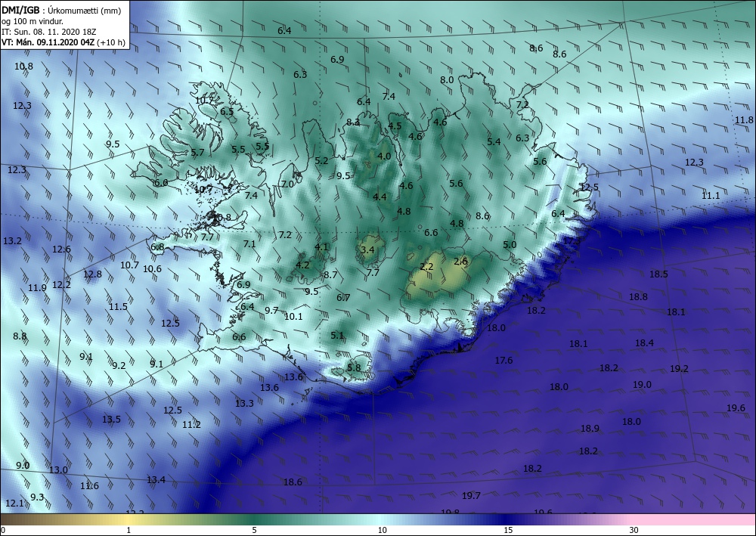The image size is (756, 536).
Task: Click the '12.6' value on the map
Action: [x=62, y=249]
